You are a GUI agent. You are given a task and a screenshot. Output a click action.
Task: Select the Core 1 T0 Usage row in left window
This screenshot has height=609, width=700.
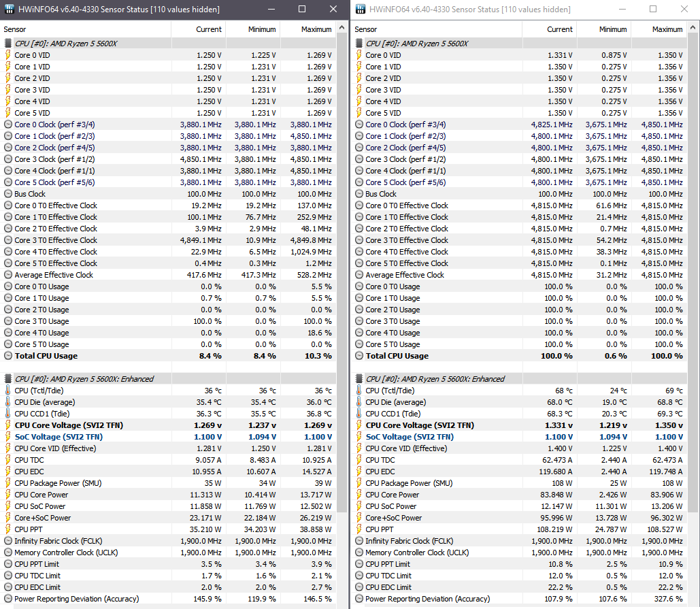click(168, 298)
